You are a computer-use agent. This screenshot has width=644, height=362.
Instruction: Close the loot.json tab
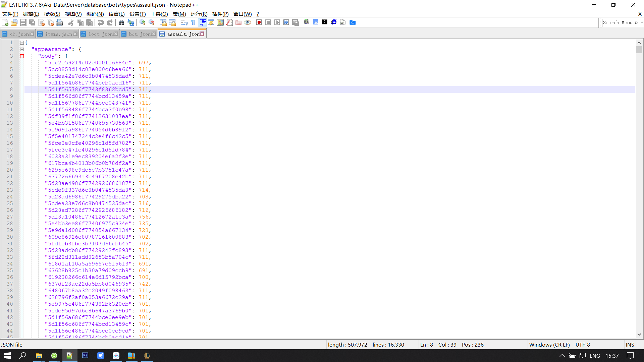116,34
